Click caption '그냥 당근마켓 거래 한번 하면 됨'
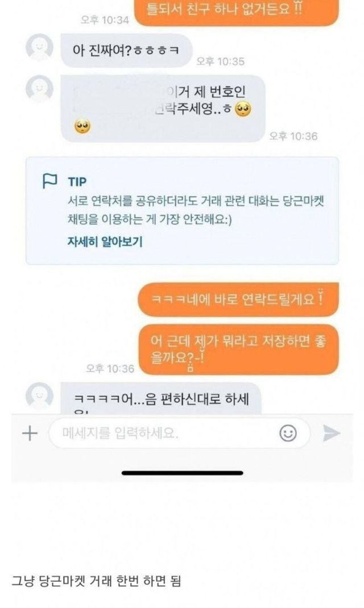 [96, 581]
